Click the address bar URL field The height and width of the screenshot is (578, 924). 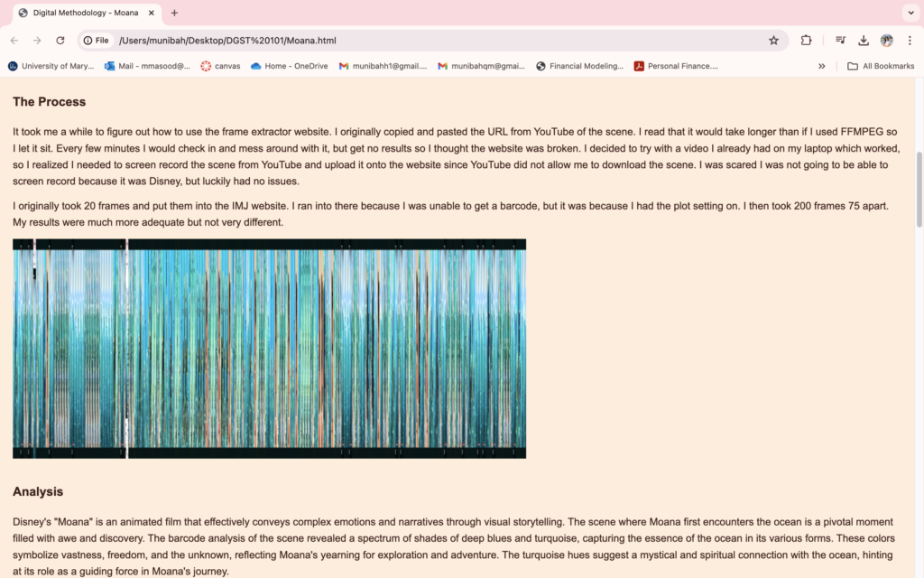[433, 41]
